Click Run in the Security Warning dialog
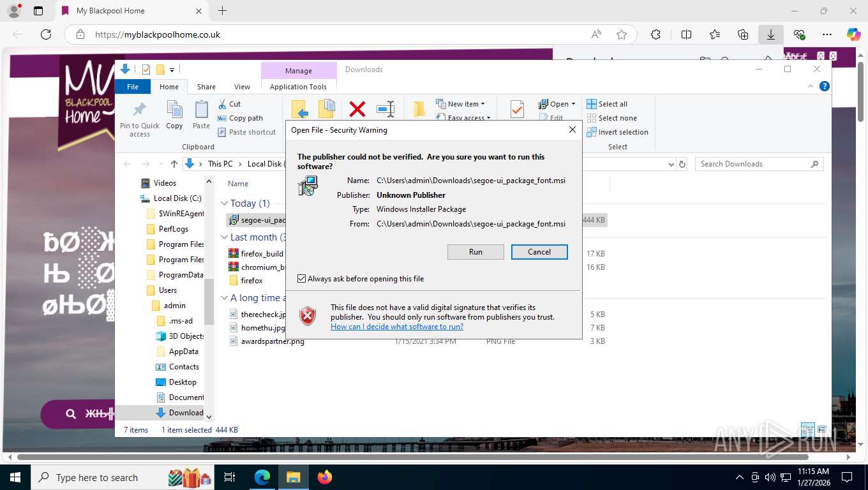This screenshot has width=868, height=490. 475,252
